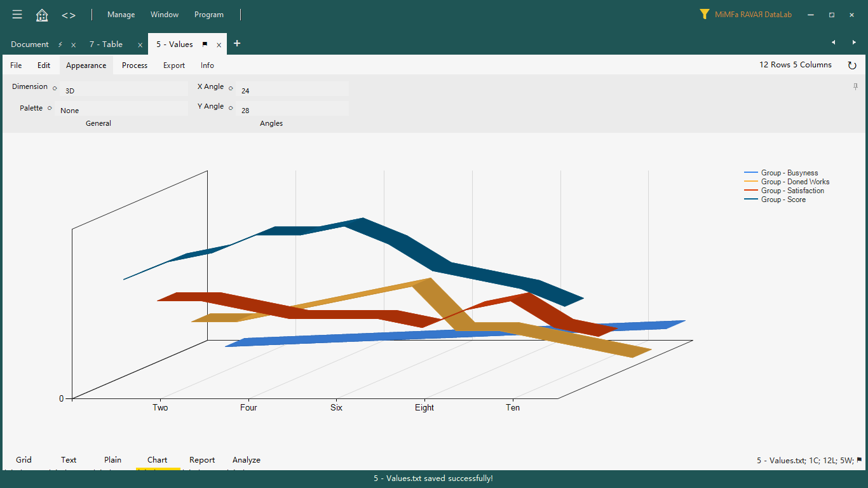The height and width of the screenshot is (488, 868).
Task: Click the X Angle value field
Action: (x=292, y=90)
